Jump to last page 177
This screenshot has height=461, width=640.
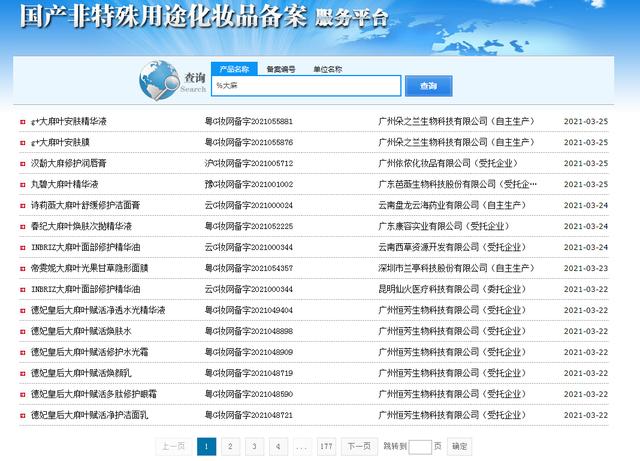click(326, 446)
